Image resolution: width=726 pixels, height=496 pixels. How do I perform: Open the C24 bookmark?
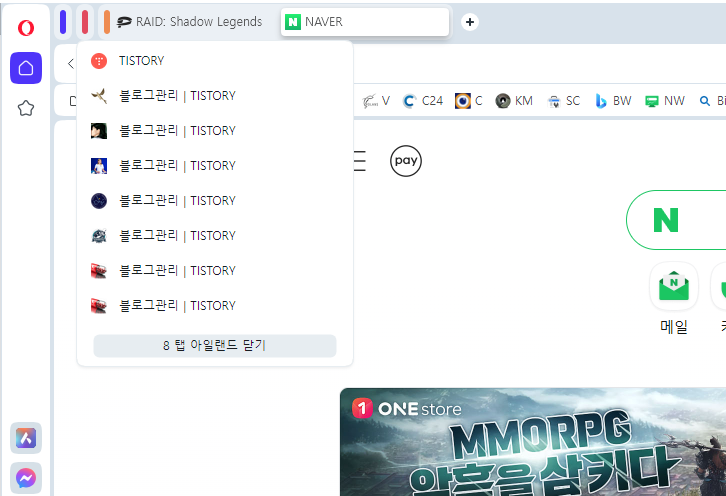tap(423, 100)
